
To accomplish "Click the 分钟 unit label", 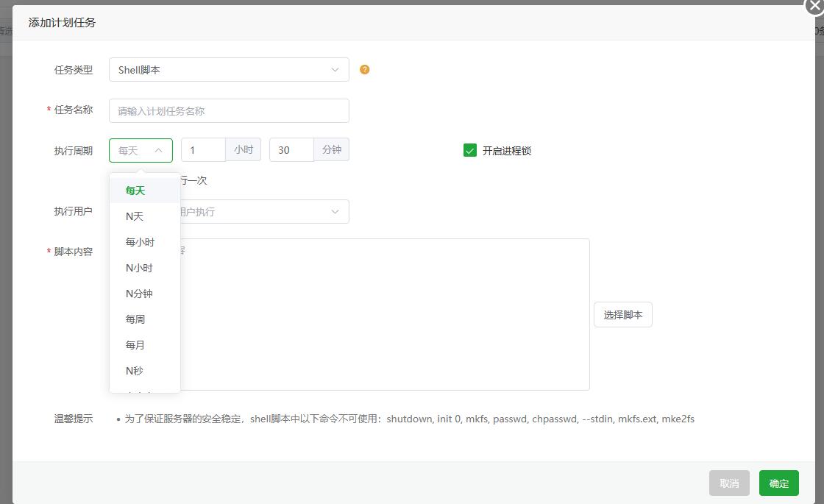I will coord(332,150).
